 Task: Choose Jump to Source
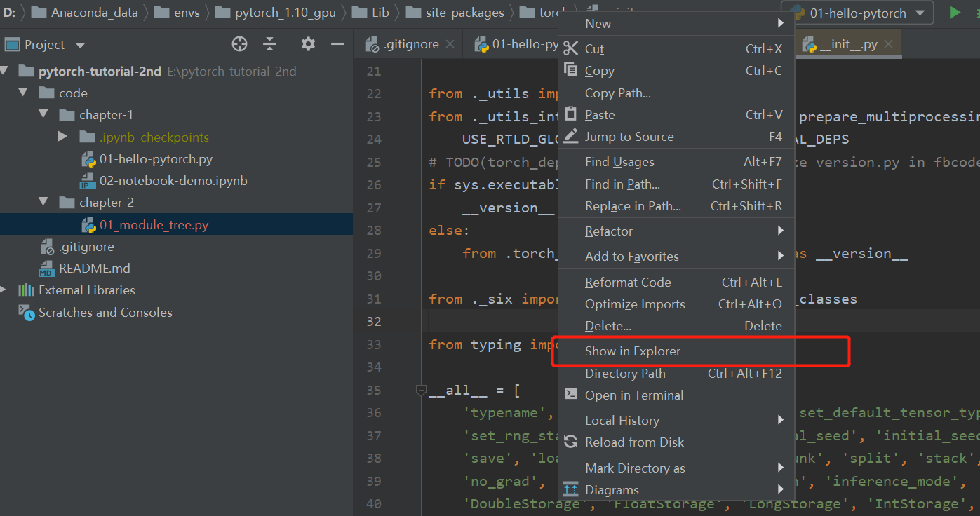676,136
